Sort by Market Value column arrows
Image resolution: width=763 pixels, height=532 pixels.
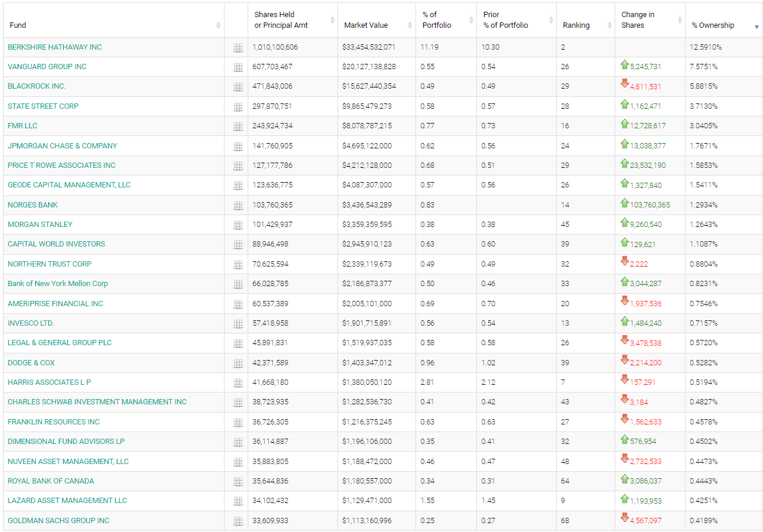(x=410, y=25)
